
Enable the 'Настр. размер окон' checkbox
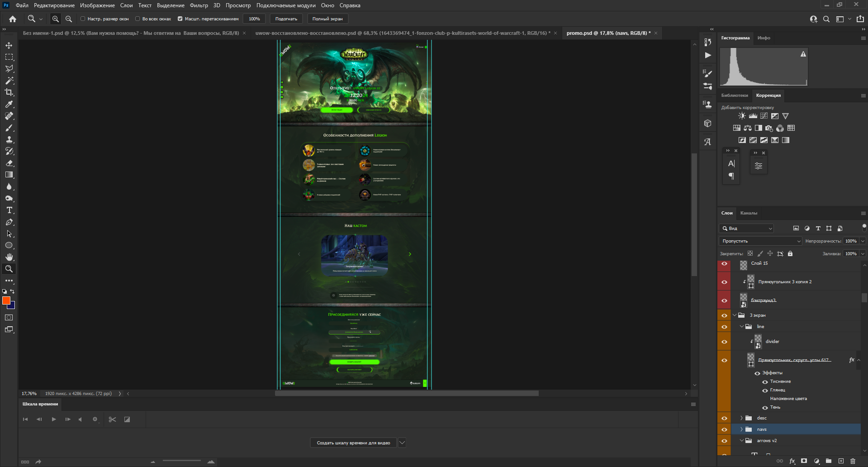coord(83,19)
